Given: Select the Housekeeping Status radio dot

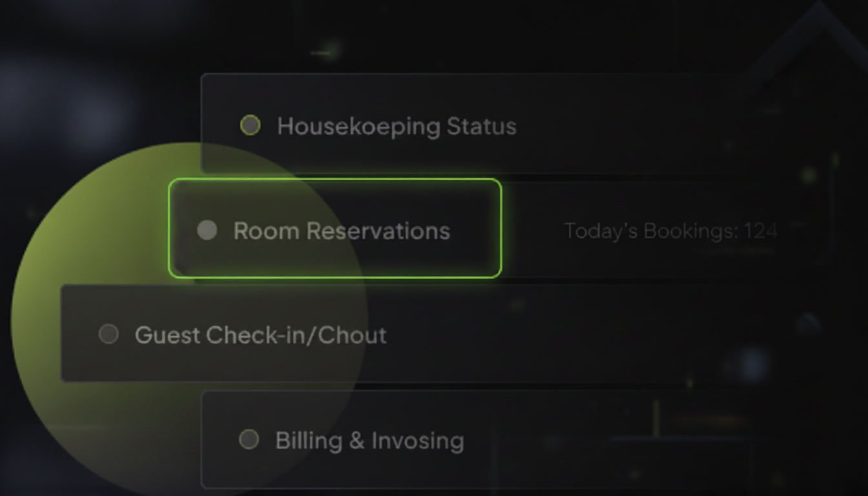Looking at the screenshot, I should click(250, 125).
